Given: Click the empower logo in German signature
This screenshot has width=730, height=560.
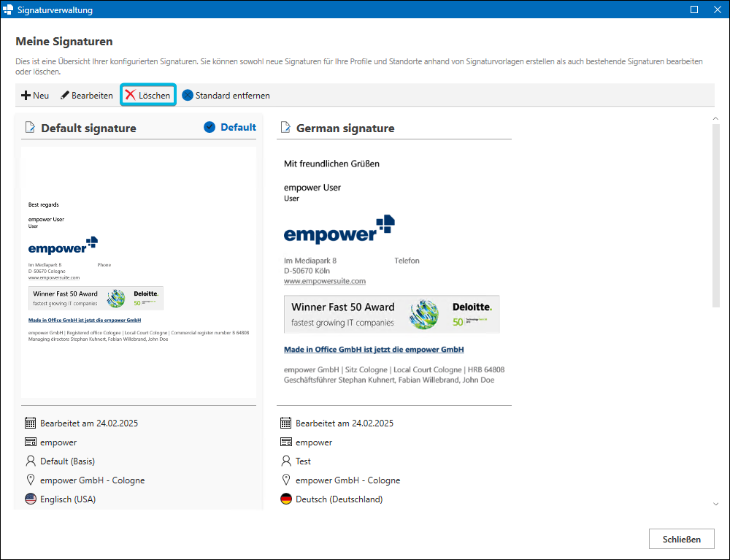Looking at the screenshot, I should coord(339,229).
